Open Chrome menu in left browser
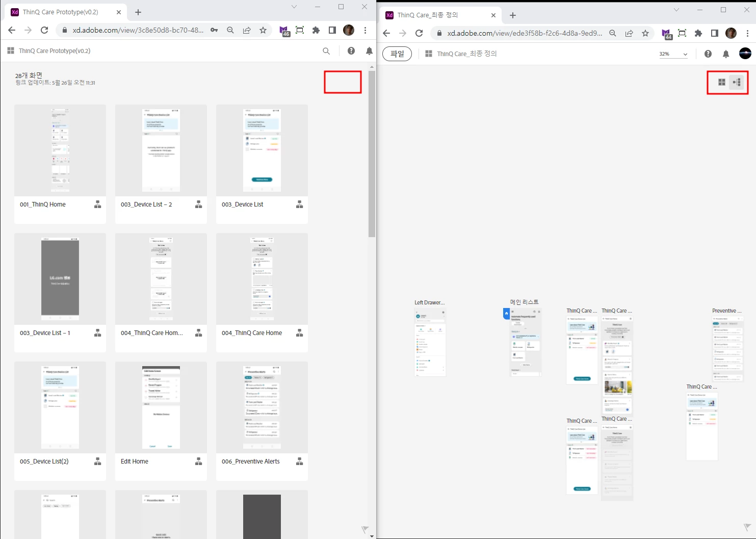Image resolution: width=756 pixels, height=539 pixels. click(365, 30)
